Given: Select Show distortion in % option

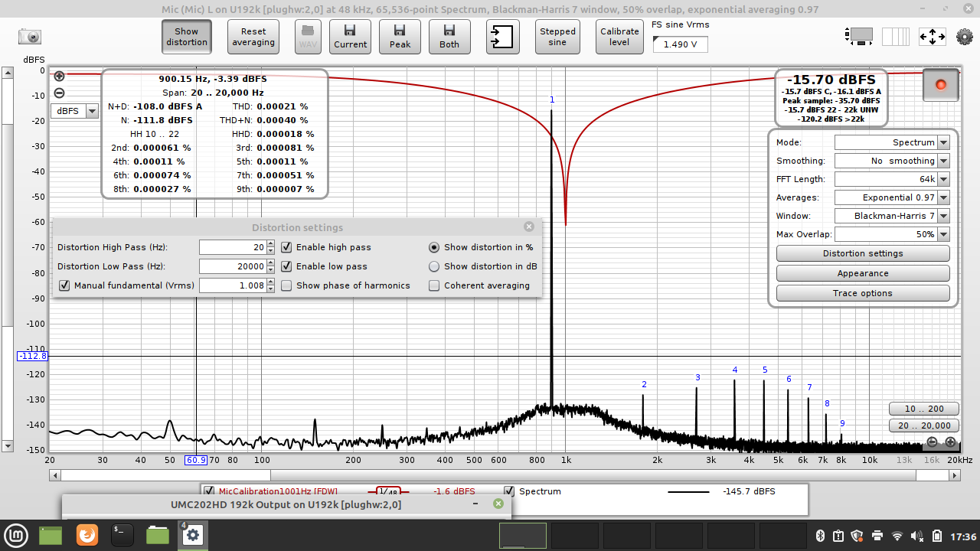Looking at the screenshot, I should 434,247.
